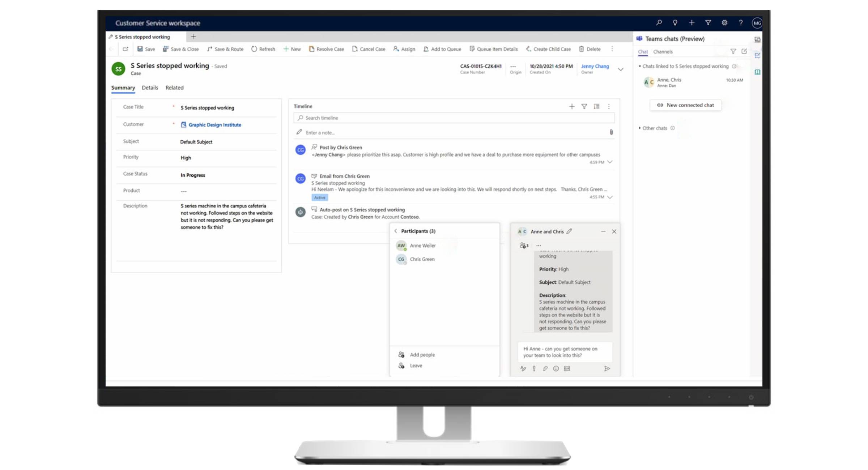Open Graphic Design Institute customer link
The width and height of the screenshot is (868, 470).
214,125
